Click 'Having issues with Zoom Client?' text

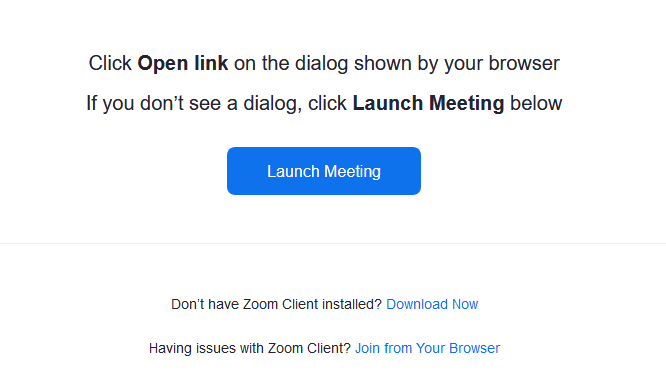pos(250,348)
